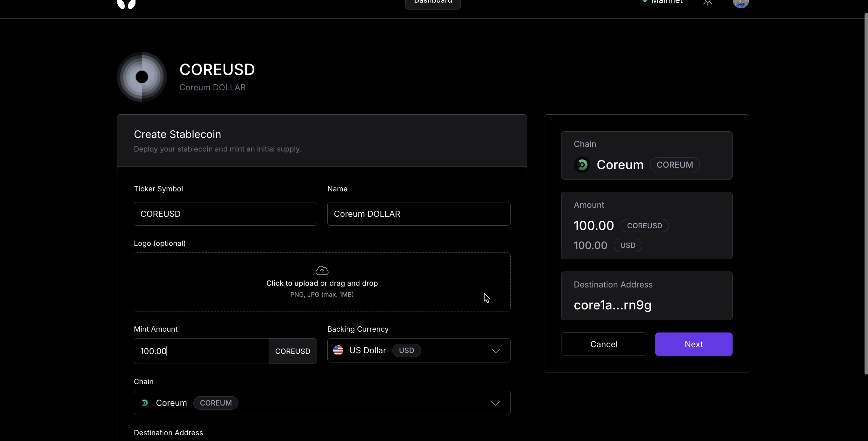
Task: Click the cloud upload icon
Action: 322,270
